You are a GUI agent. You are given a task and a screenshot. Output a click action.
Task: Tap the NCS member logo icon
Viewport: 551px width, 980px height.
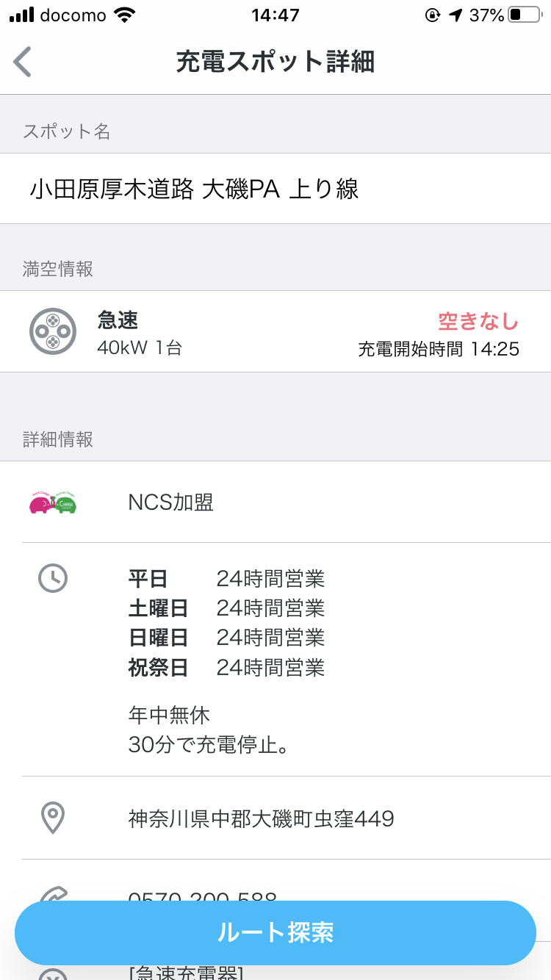53,502
